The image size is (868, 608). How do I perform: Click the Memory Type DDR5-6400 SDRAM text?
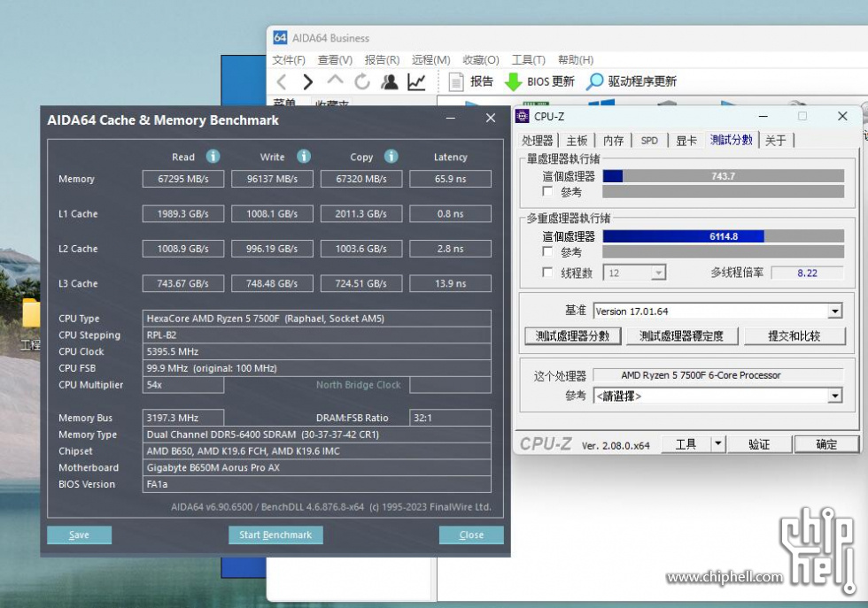click(x=263, y=435)
